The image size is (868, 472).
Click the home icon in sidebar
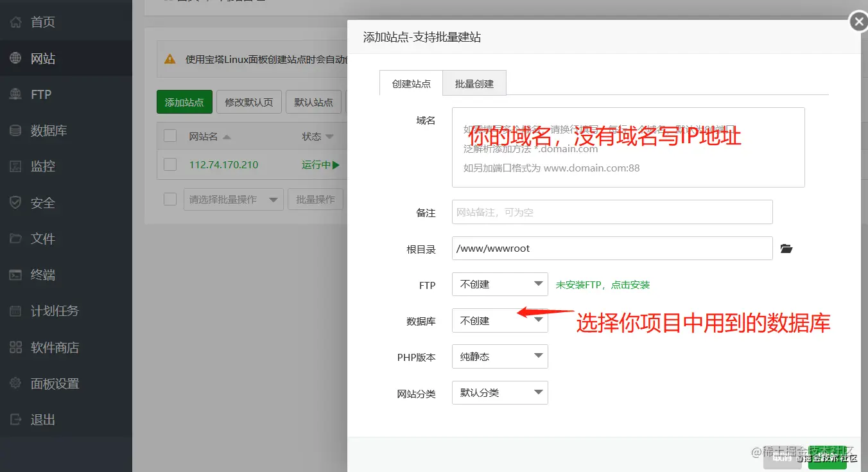tap(16, 22)
